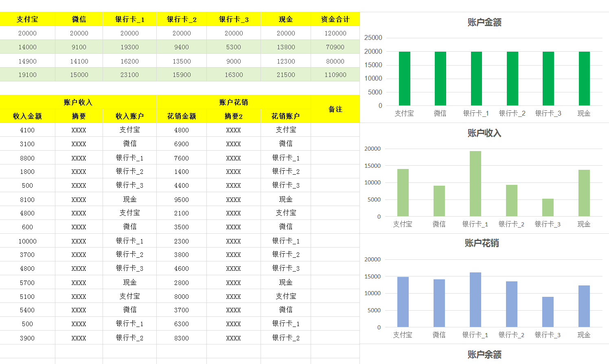Click expense amount cell 8000
The height and width of the screenshot is (364, 609).
click(x=182, y=296)
